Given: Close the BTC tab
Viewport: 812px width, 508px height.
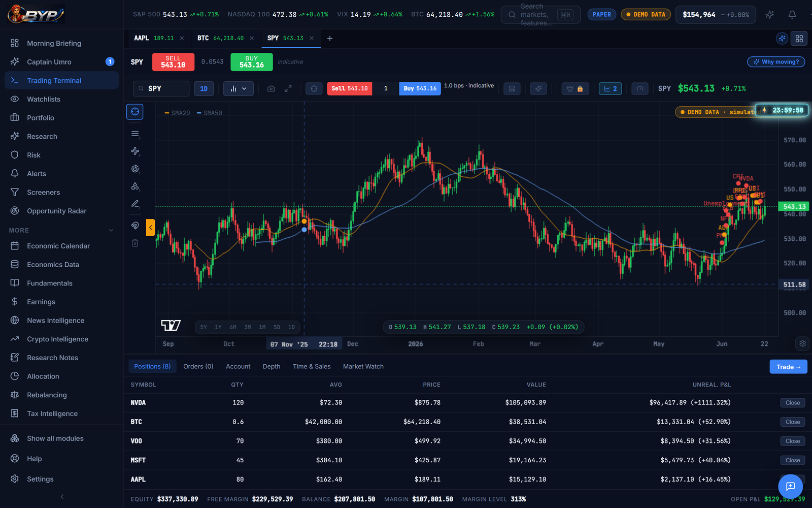Looking at the screenshot, I should 252,38.
